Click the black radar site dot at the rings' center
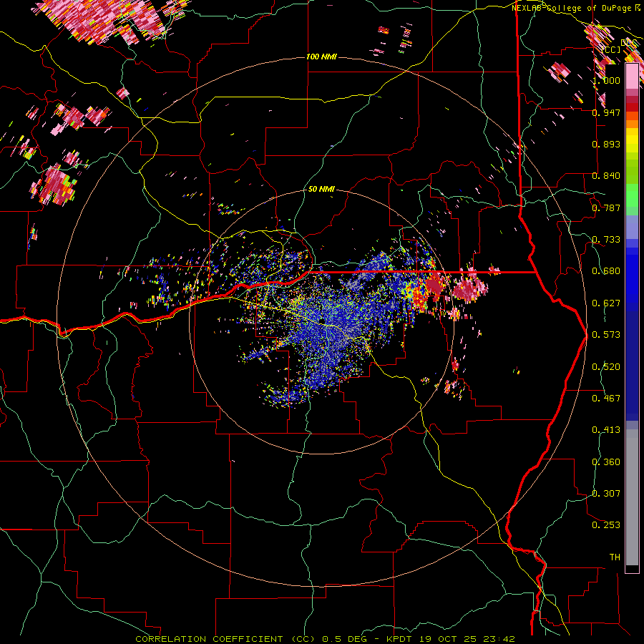The width and height of the screenshot is (644, 644). click(322, 321)
